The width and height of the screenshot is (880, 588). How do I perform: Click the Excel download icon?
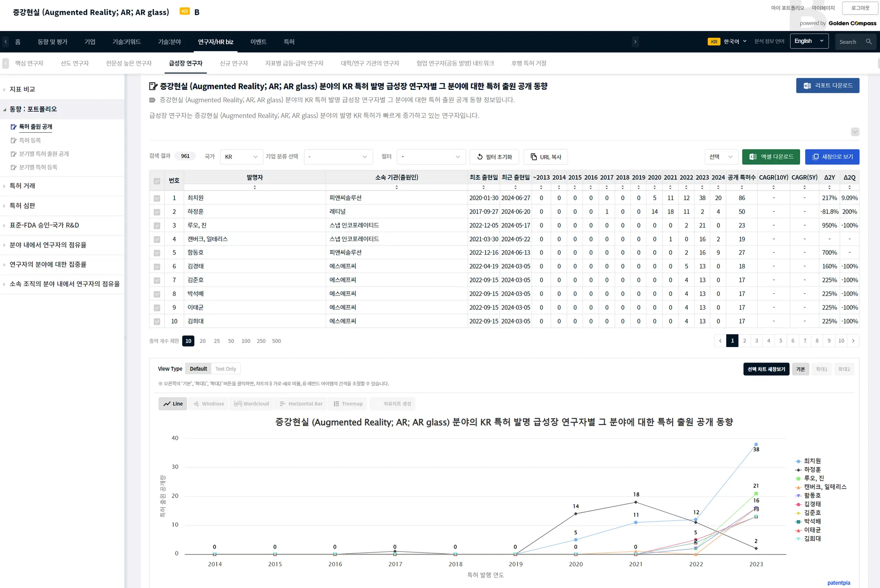tap(753, 157)
